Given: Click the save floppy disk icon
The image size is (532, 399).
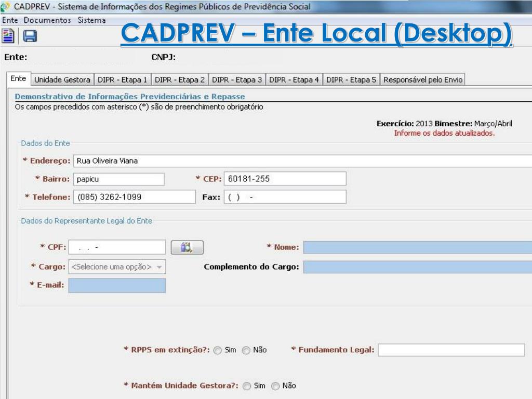Looking at the screenshot, I should click(30, 36).
